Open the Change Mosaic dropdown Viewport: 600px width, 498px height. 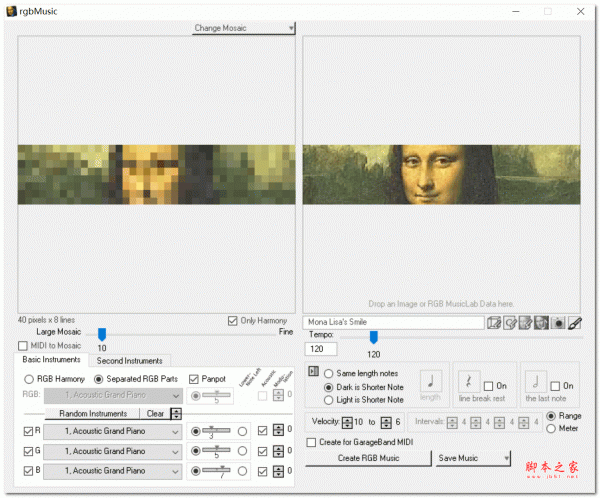(x=244, y=28)
